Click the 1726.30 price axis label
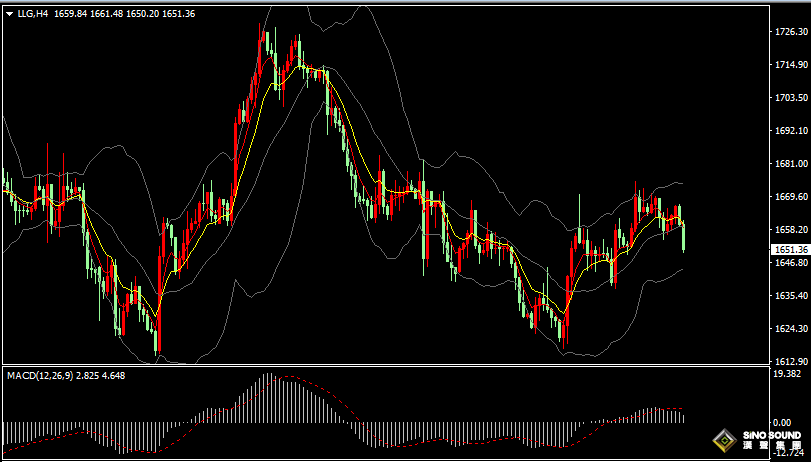 coord(790,33)
